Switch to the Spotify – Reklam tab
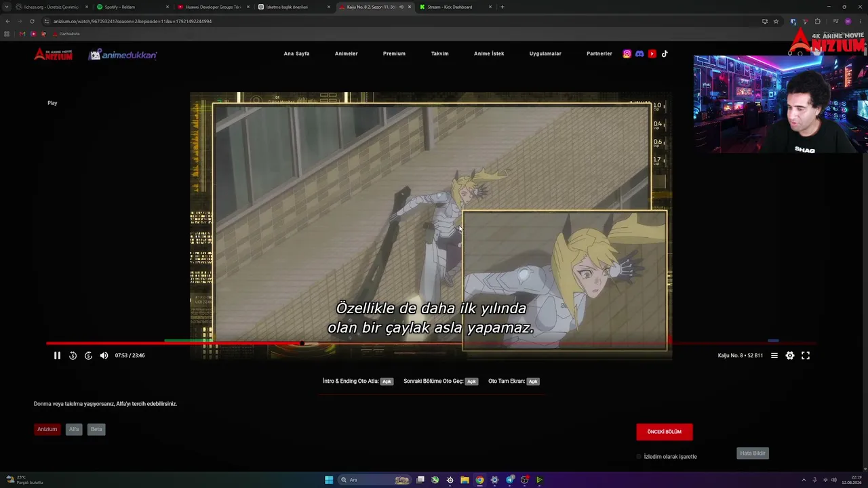Viewport: 868px width, 488px height. (132, 7)
